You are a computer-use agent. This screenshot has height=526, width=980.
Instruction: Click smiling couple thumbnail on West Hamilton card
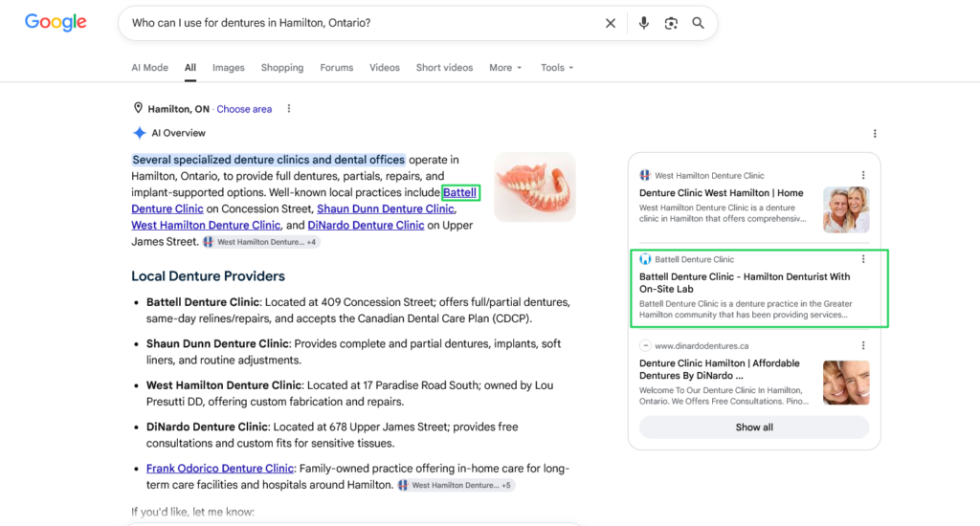coord(846,209)
